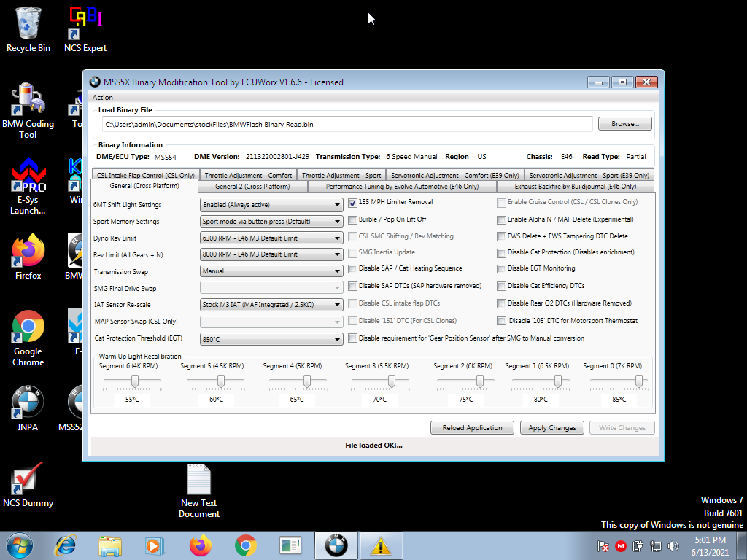
Task: Expand Cat Protection Threshold (EGT) dropdown
Action: click(x=271, y=340)
